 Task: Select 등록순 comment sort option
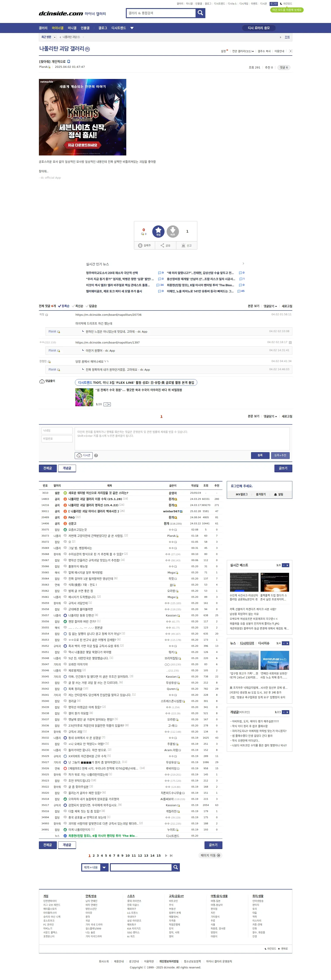[x=64, y=306]
